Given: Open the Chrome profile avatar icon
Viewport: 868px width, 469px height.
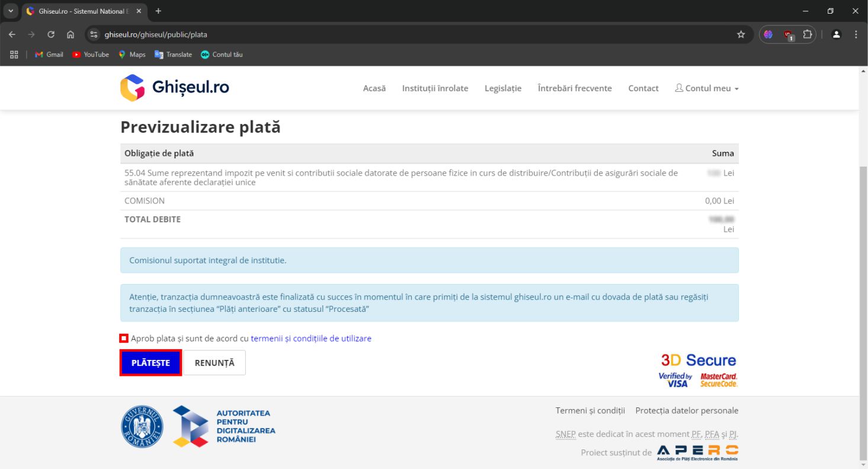Looking at the screenshot, I should [x=836, y=34].
